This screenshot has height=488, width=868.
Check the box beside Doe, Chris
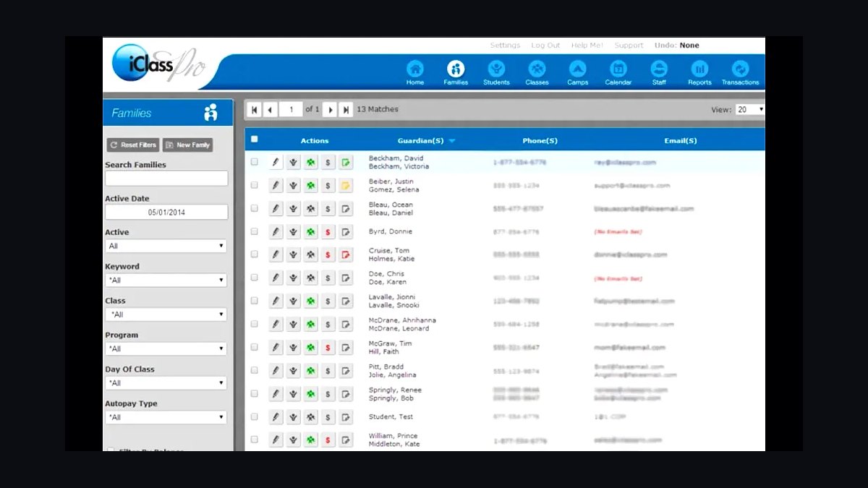254,278
